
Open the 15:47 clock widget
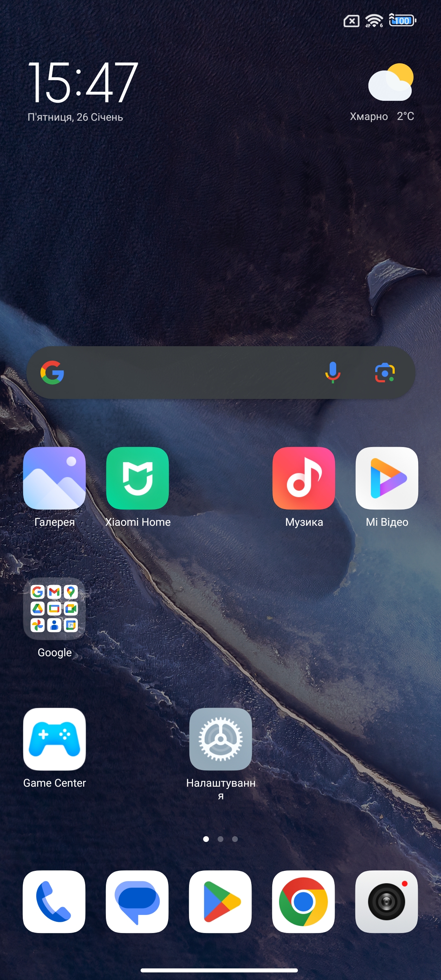[x=82, y=82]
